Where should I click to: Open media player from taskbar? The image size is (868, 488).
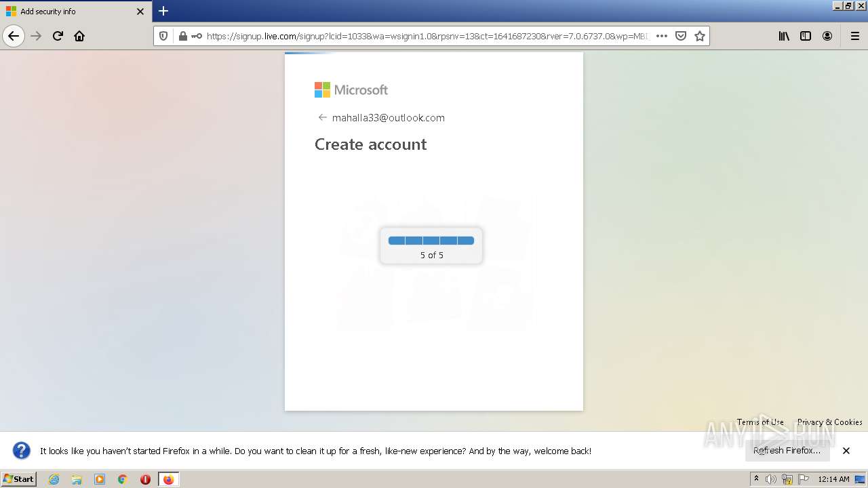coord(100,479)
